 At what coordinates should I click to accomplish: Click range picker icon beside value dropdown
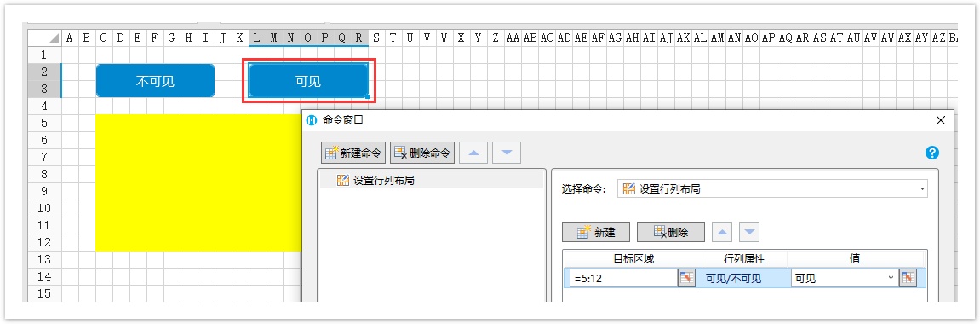pyautogui.click(x=908, y=278)
